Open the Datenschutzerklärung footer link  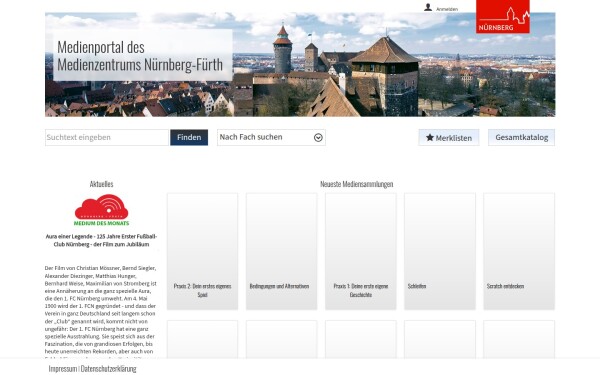108,369
